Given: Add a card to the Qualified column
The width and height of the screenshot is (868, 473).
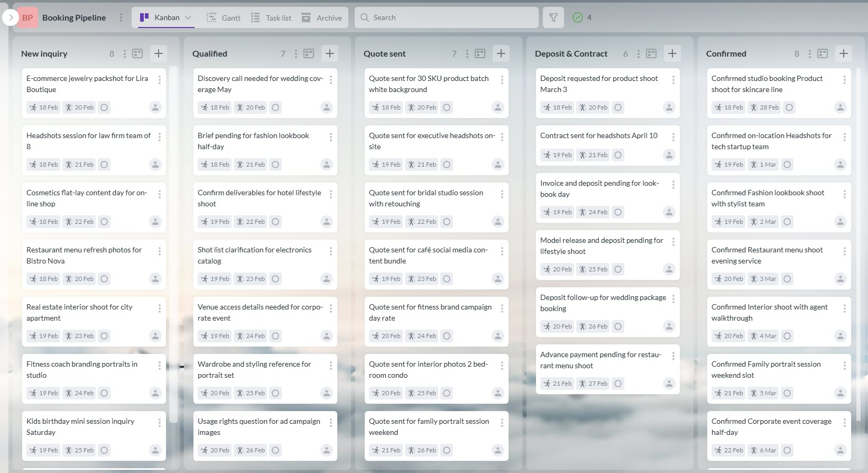Looking at the screenshot, I should pyautogui.click(x=330, y=53).
